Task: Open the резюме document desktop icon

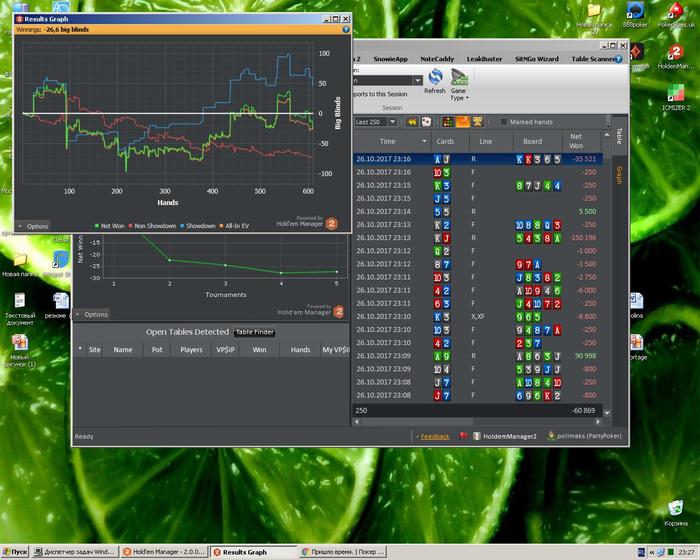Action: [59, 305]
